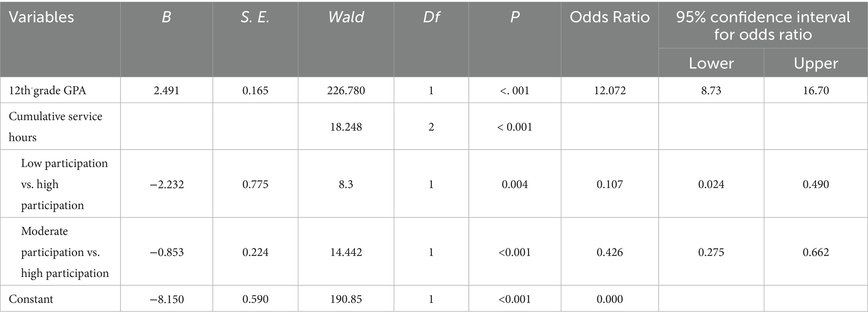Select the 0.662 upper bound cell
868x319 pixels.
click(816, 252)
